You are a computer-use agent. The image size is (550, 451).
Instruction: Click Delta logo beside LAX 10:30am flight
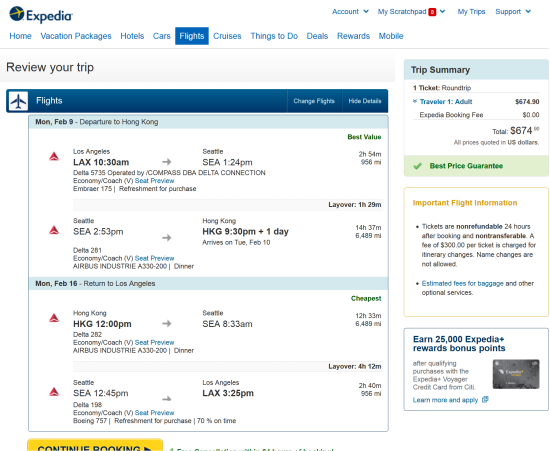click(54, 156)
